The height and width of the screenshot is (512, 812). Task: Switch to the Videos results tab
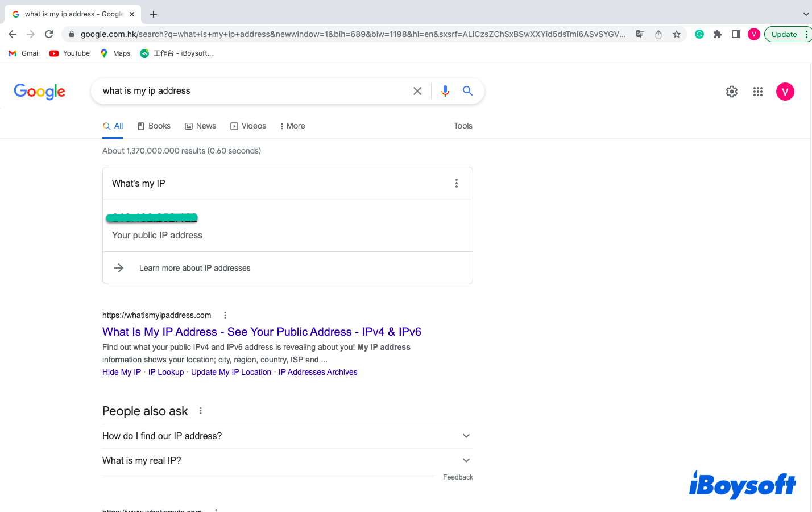(248, 126)
